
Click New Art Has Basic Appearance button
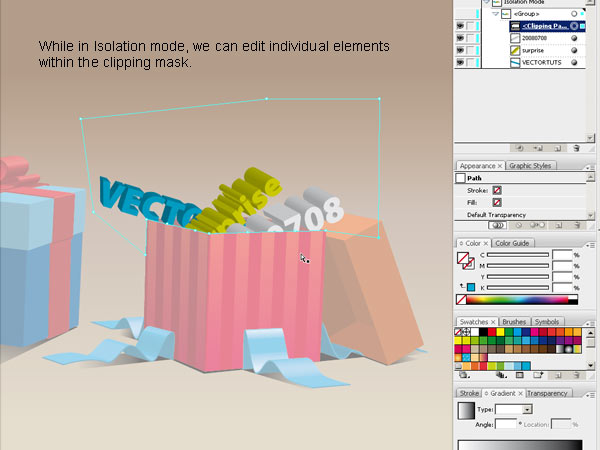[x=497, y=225]
